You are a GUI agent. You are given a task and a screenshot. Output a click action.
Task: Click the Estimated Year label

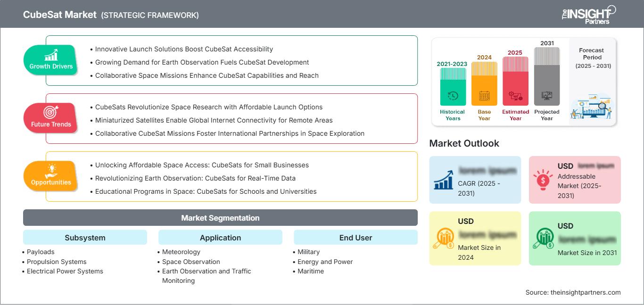pyautogui.click(x=515, y=115)
